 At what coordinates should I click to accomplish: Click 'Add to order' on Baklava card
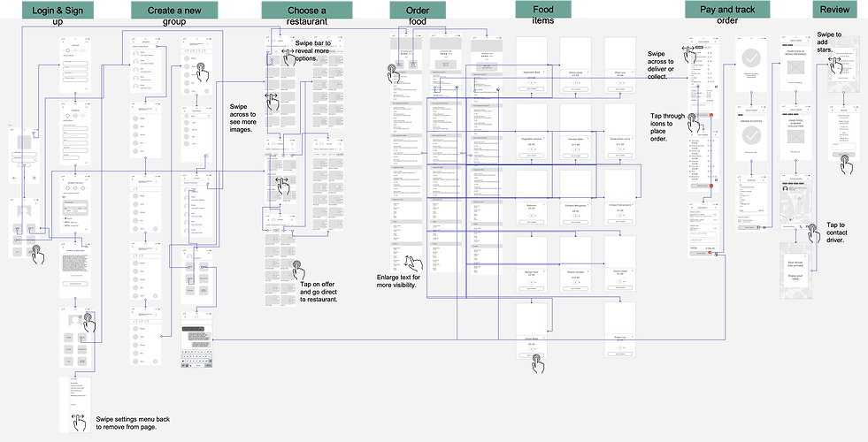[532, 222]
